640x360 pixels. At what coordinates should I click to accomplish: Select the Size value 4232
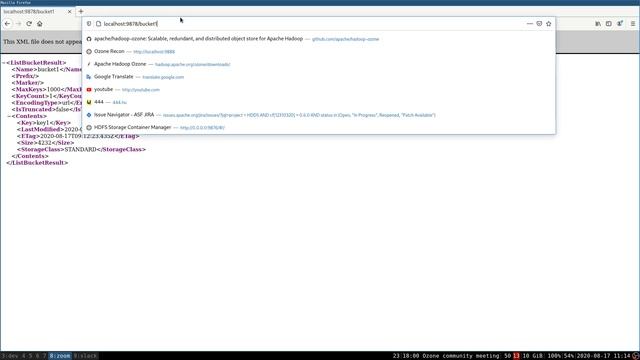[x=44, y=143]
